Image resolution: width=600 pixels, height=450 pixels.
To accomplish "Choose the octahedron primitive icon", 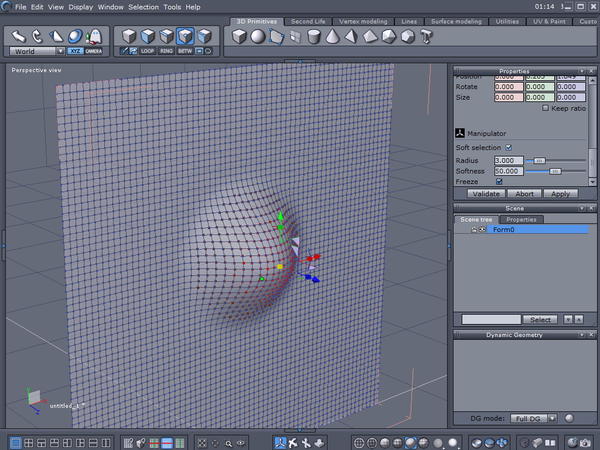I will point(370,37).
